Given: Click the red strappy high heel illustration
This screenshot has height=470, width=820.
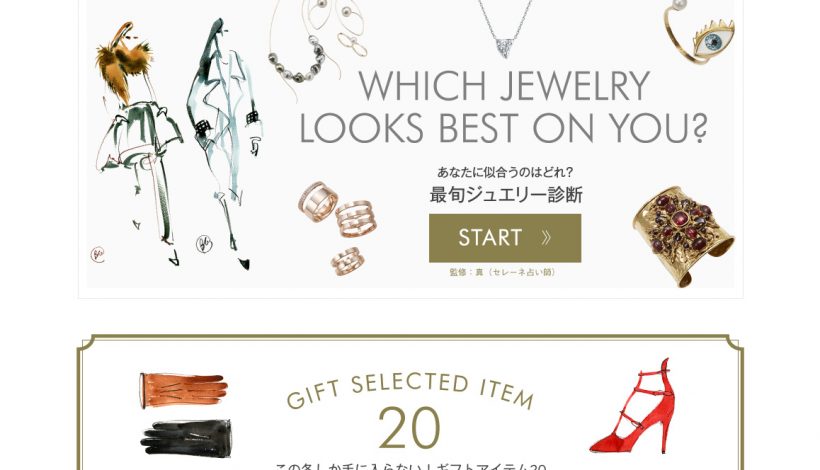Looking at the screenshot, I should tap(633, 406).
